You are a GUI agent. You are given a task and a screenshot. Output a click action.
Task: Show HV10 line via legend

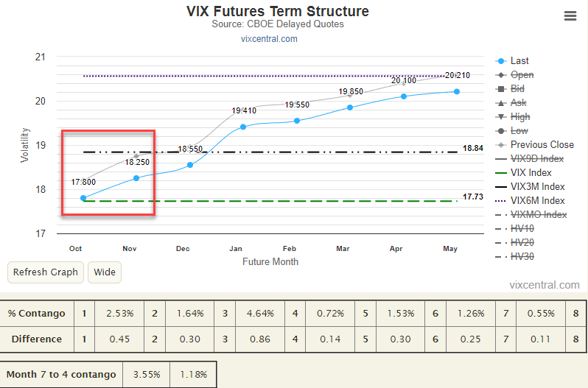(522, 229)
